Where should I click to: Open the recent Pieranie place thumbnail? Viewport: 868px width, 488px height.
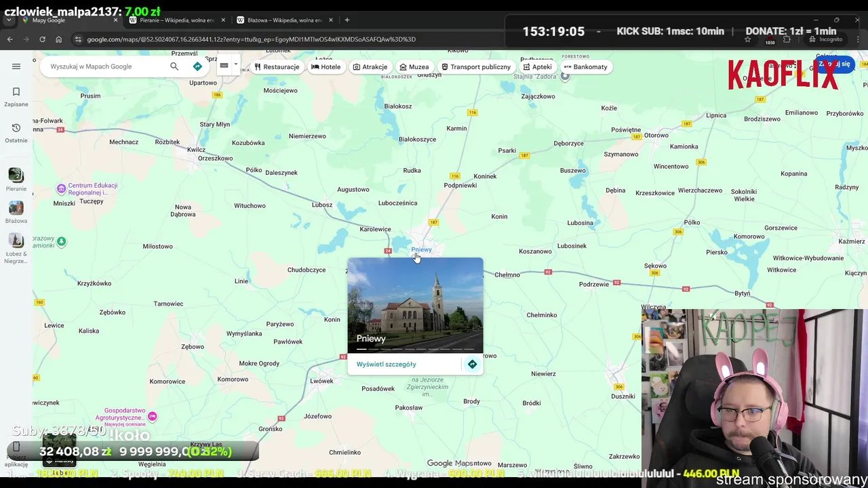coord(16,176)
